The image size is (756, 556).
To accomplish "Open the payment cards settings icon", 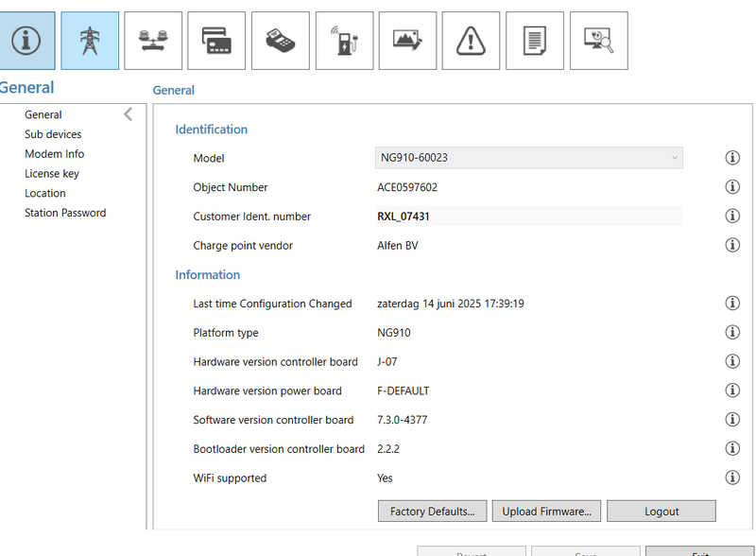I will pos(216,41).
